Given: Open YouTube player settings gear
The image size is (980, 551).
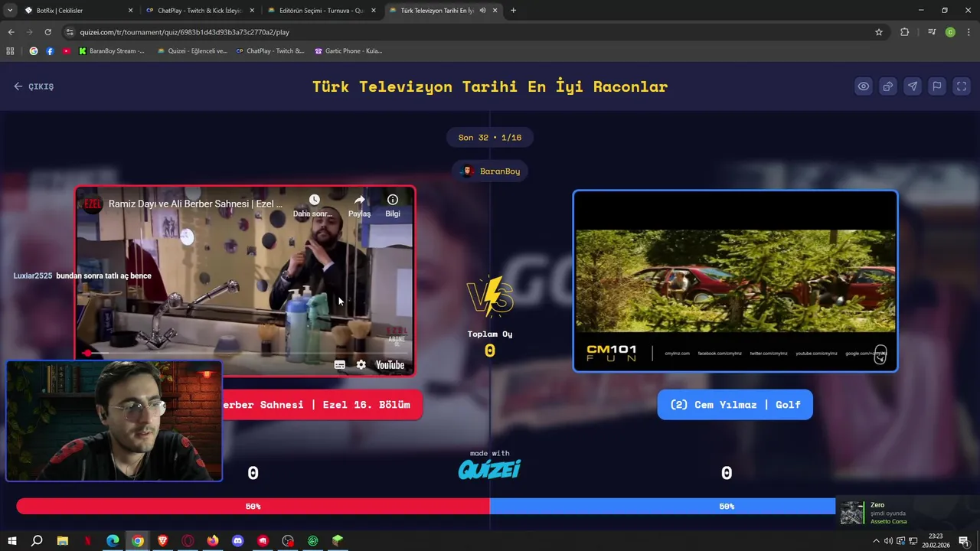Looking at the screenshot, I should (361, 365).
